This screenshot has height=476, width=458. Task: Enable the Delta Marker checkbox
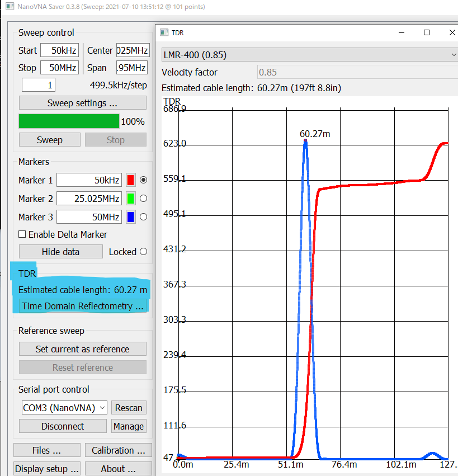point(22,234)
